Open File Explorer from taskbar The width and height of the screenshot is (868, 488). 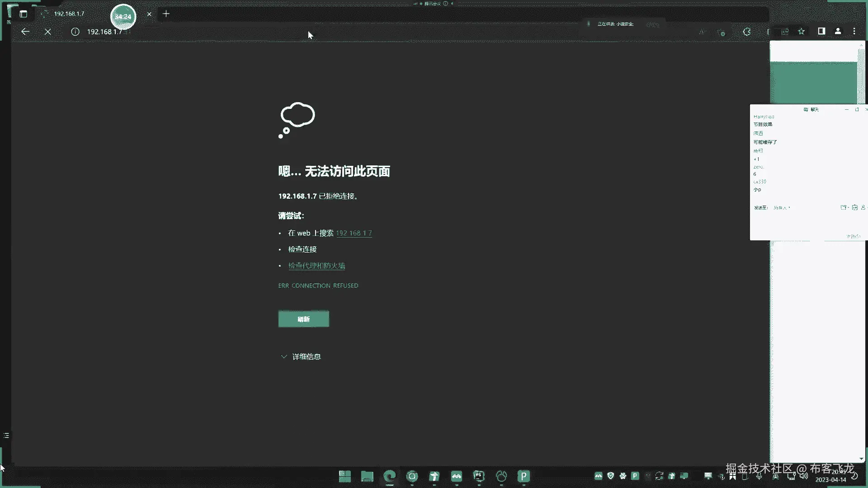click(x=367, y=476)
